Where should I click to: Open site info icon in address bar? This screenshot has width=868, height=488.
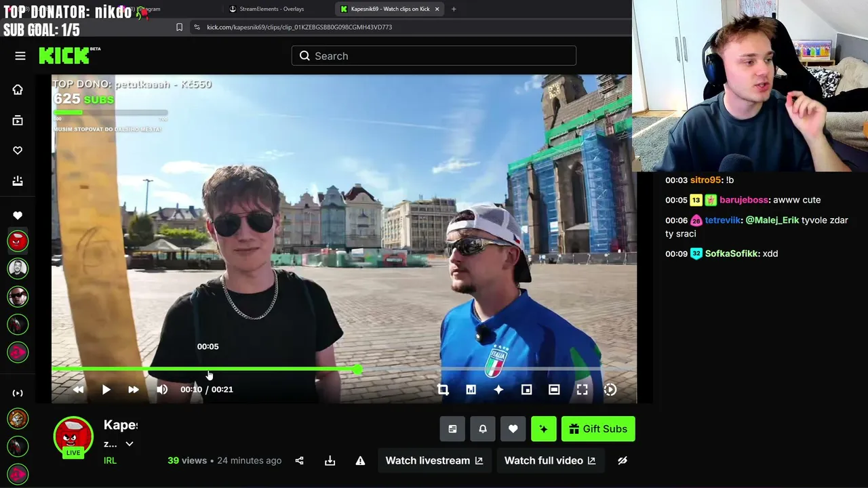pyautogui.click(x=197, y=27)
